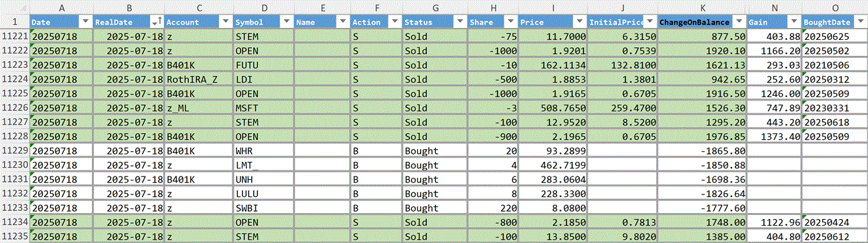Select column K header
This screenshot has width=868, height=243.
tap(701, 7)
